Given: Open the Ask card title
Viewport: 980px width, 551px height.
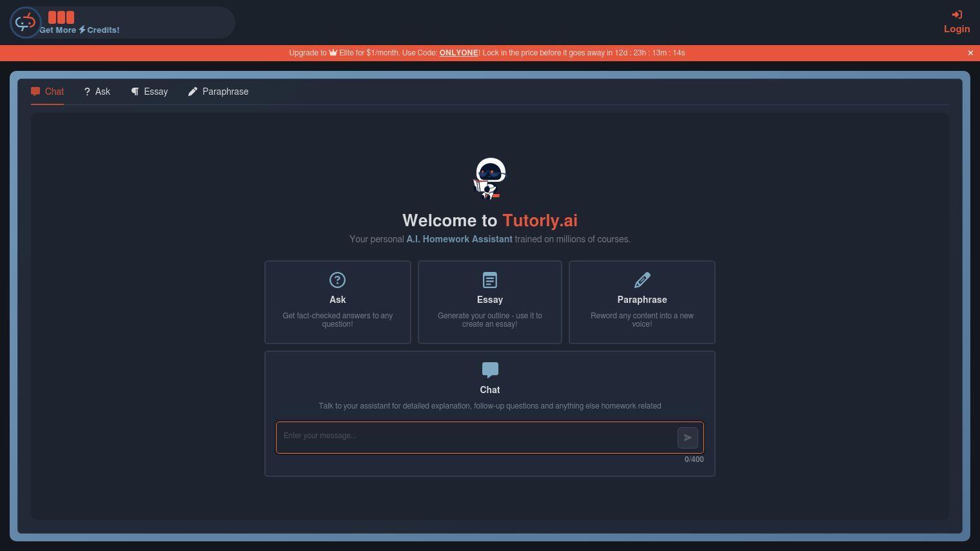Looking at the screenshot, I should point(338,300).
